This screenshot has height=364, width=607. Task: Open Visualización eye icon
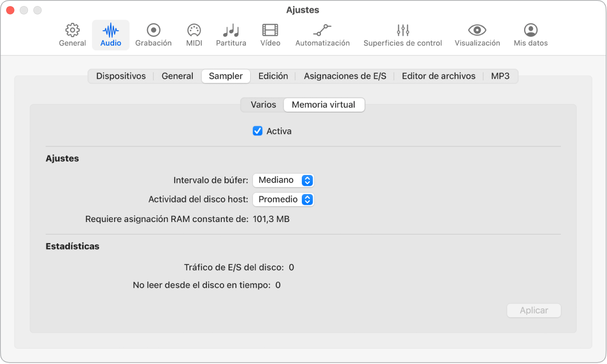(477, 31)
